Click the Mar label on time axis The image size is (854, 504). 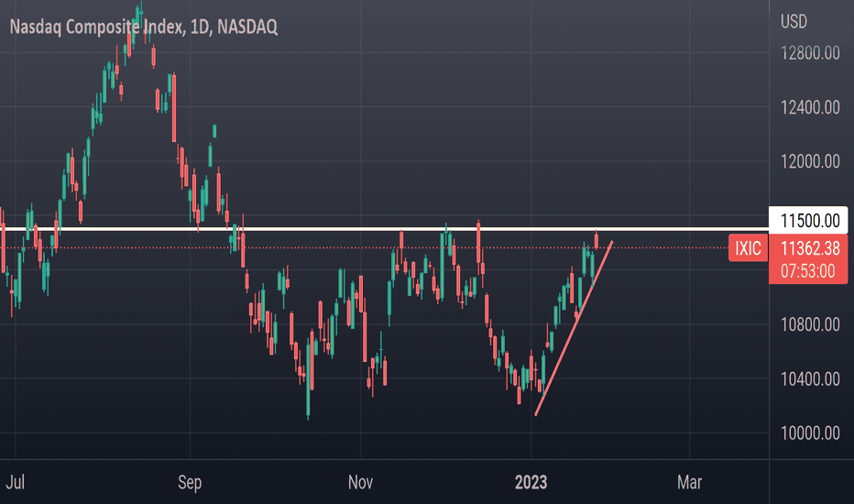coord(689,482)
